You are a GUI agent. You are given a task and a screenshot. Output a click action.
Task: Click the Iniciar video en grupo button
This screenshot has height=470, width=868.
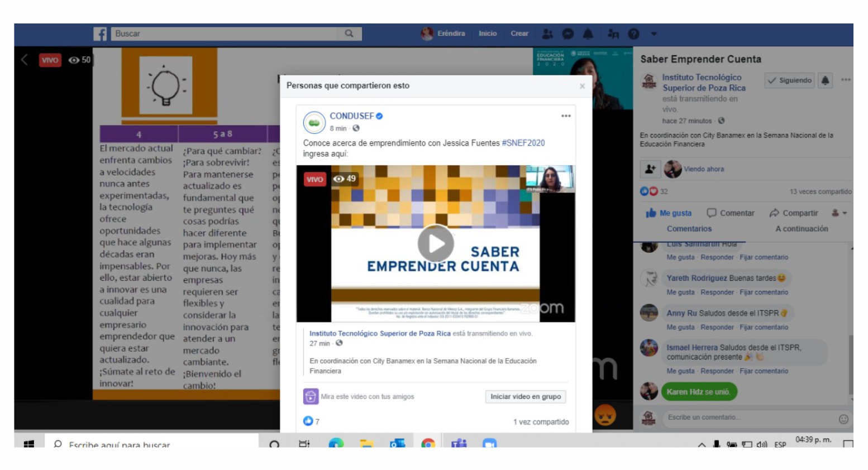525,397
